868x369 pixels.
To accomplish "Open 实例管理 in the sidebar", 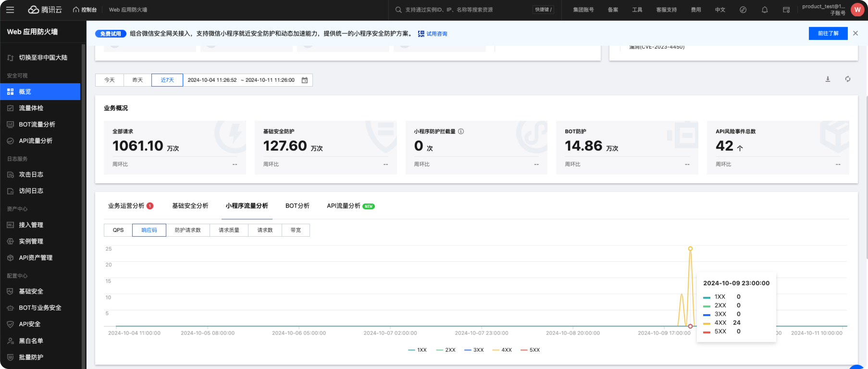I will pos(40,241).
